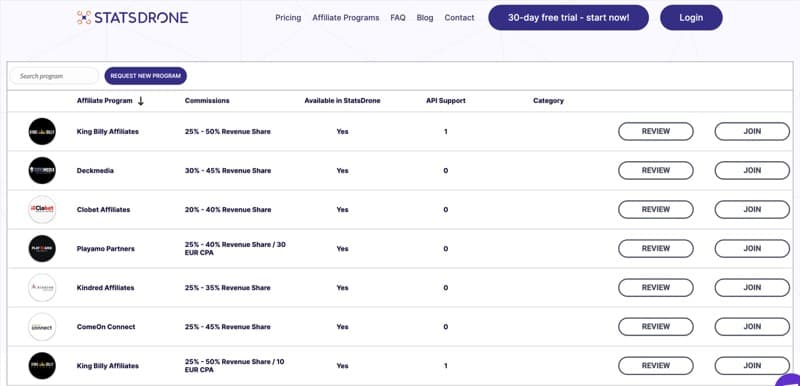Click Deckmedia program name
The height and width of the screenshot is (386, 800).
(x=95, y=171)
